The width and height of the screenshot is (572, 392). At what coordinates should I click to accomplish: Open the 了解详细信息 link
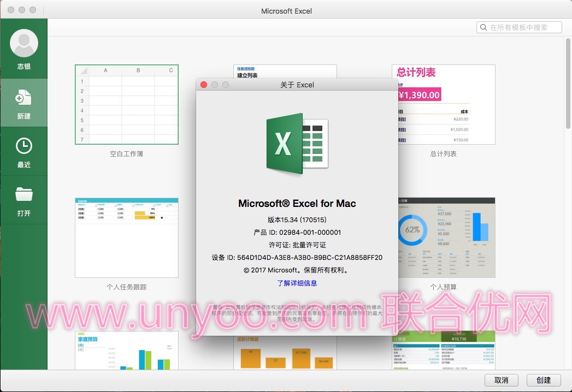(x=297, y=283)
